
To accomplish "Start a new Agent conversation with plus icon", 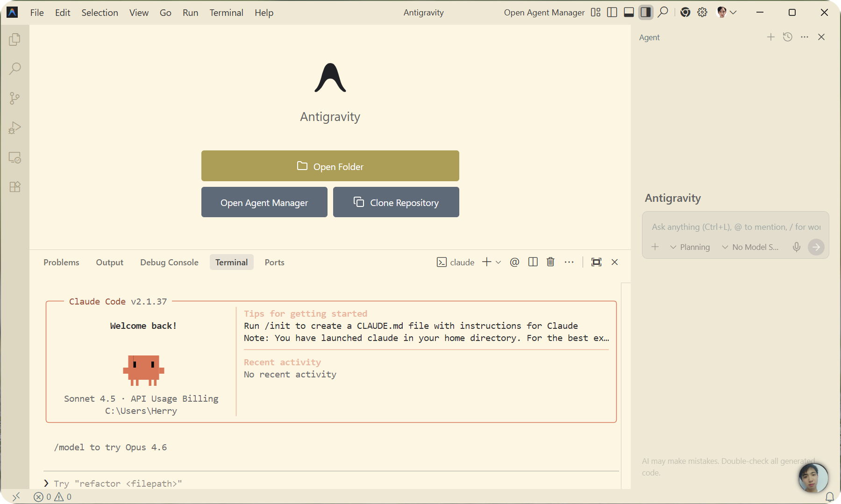I will coord(771,37).
